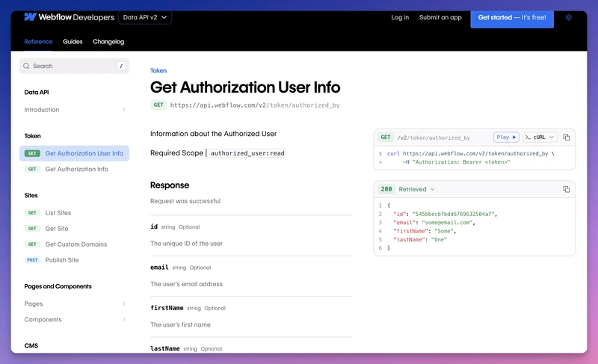This screenshot has width=598, height=364.
Task: Click the Webflow Developers logo
Action: tap(69, 17)
